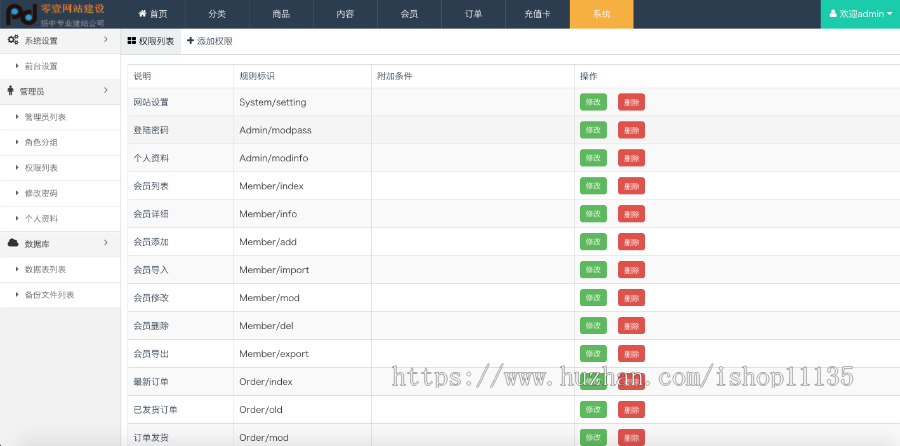This screenshot has height=446, width=900.
Task: Edit the Admin/modinfo permission
Action: coord(593,158)
